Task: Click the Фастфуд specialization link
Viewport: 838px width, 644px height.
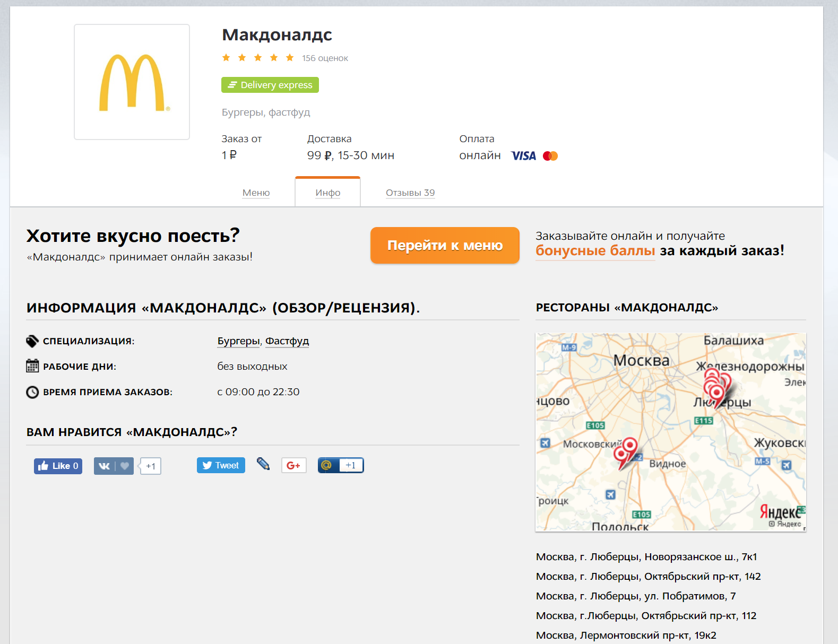Action: pyautogui.click(x=287, y=341)
